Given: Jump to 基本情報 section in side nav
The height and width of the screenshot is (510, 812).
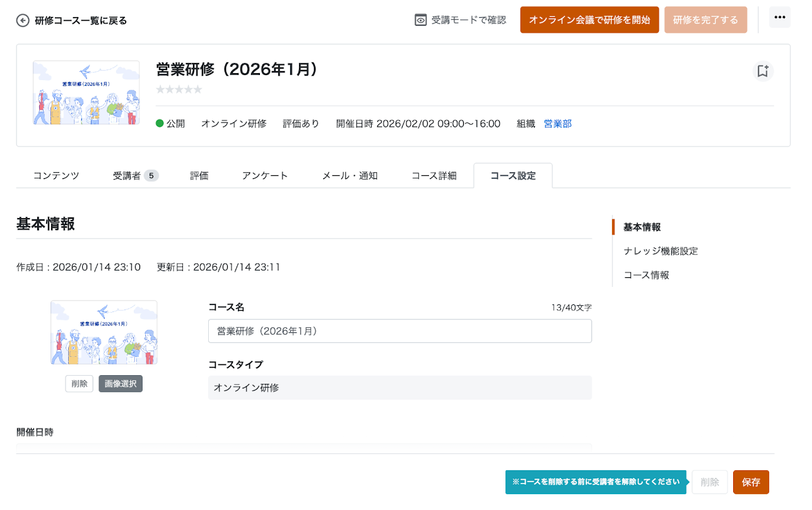Looking at the screenshot, I should pos(642,227).
